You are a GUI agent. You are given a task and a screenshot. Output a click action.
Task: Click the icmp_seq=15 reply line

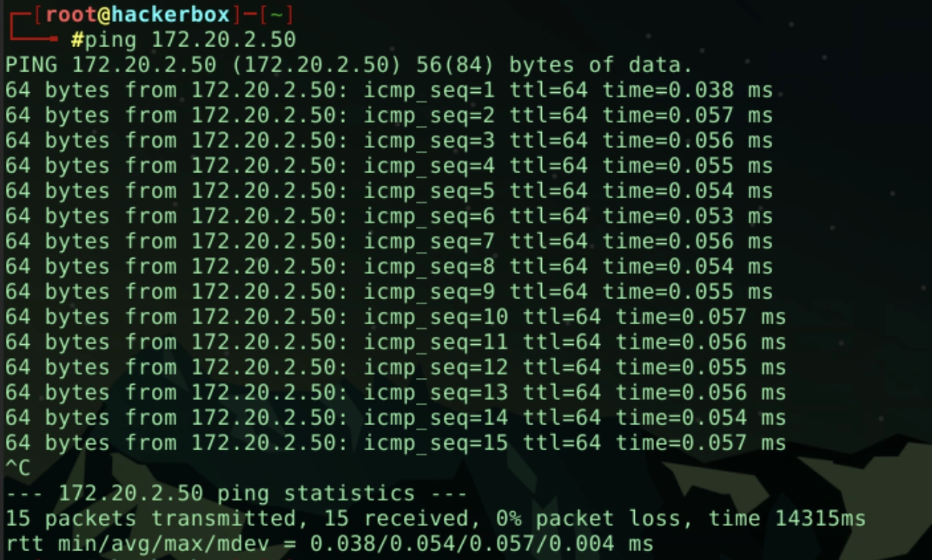[x=395, y=444]
